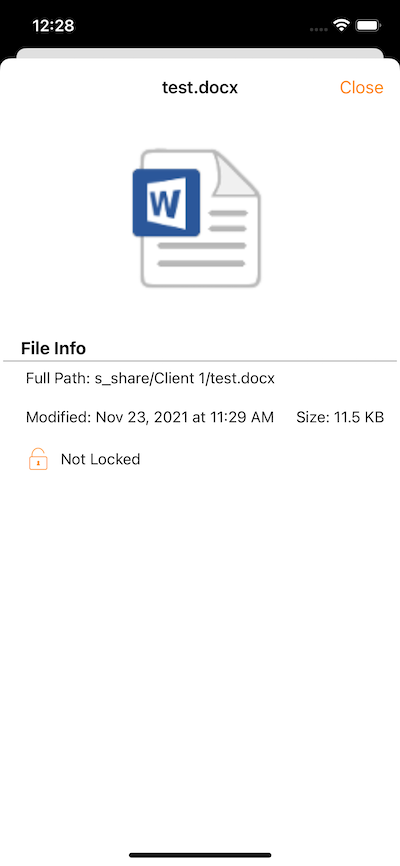Select the File Info section heading
Viewport: 400px width, 866px height.
click(x=54, y=348)
